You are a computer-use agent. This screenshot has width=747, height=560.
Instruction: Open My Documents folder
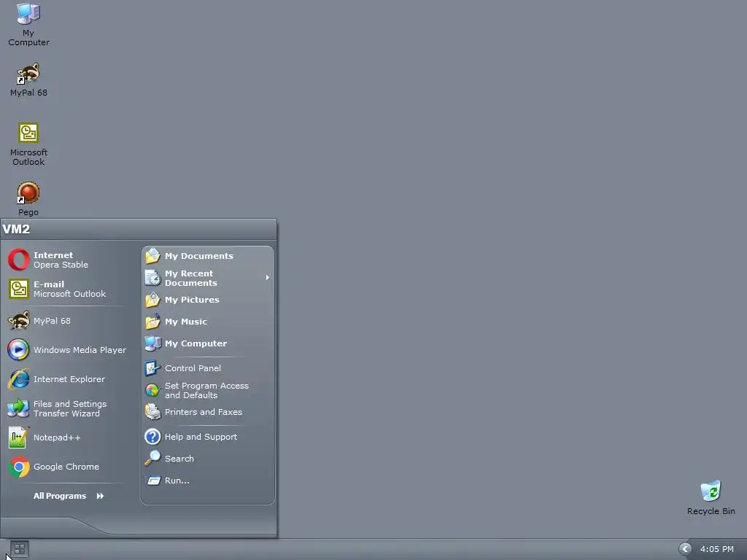208,256
